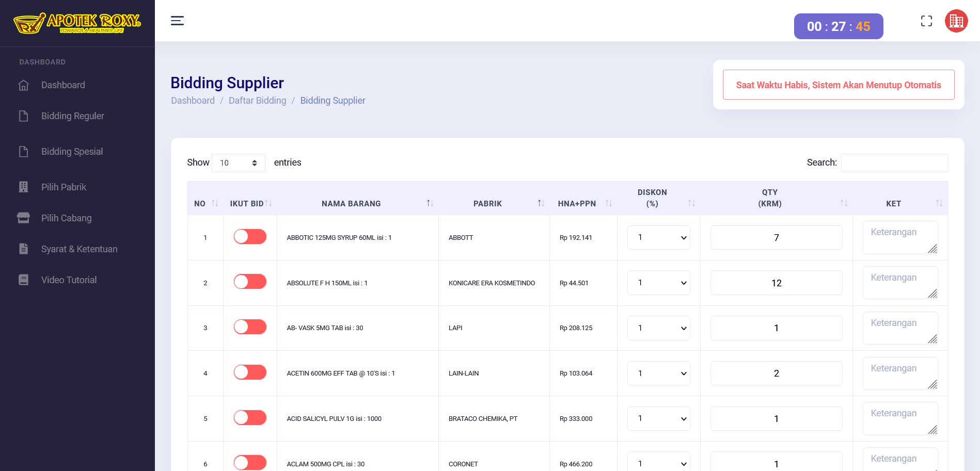Viewport: 980px width, 471px height.
Task: Click the countdown timer badge
Action: (x=839, y=26)
